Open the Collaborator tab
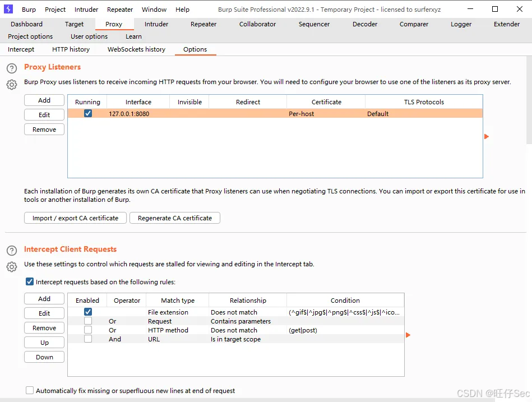 (257, 24)
